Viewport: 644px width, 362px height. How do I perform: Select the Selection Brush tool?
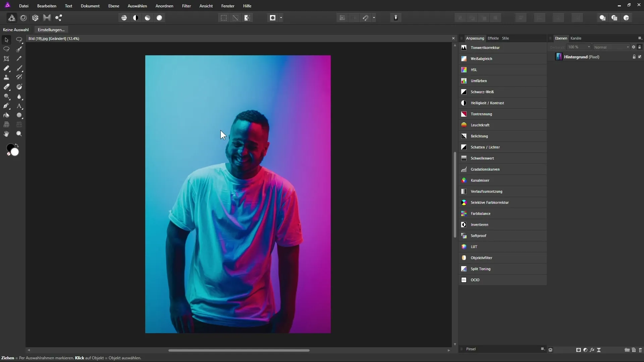click(x=19, y=49)
